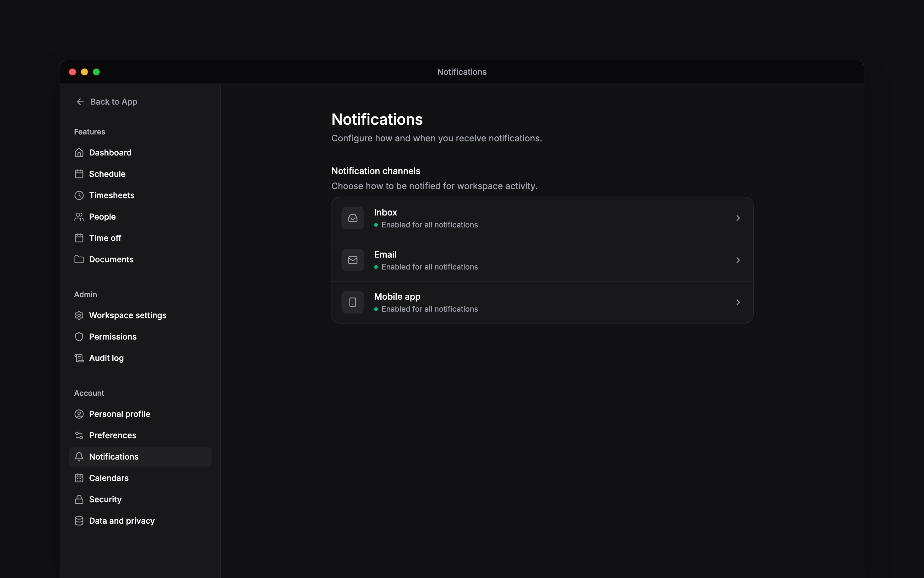Click the Mobile app phone icon tile
Viewport: 924px width, 578px height.
click(x=353, y=303)
